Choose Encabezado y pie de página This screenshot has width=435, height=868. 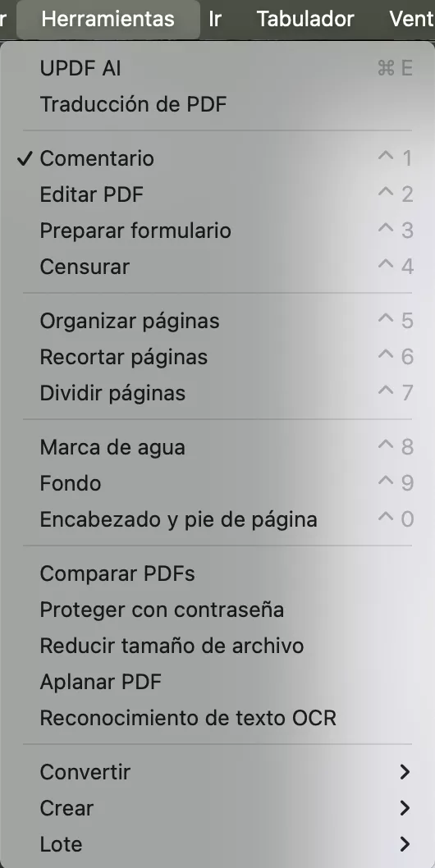pos(217,519)
